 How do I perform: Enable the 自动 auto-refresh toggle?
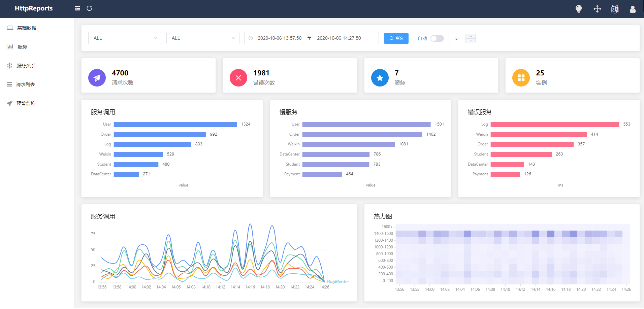click(437, 38)
